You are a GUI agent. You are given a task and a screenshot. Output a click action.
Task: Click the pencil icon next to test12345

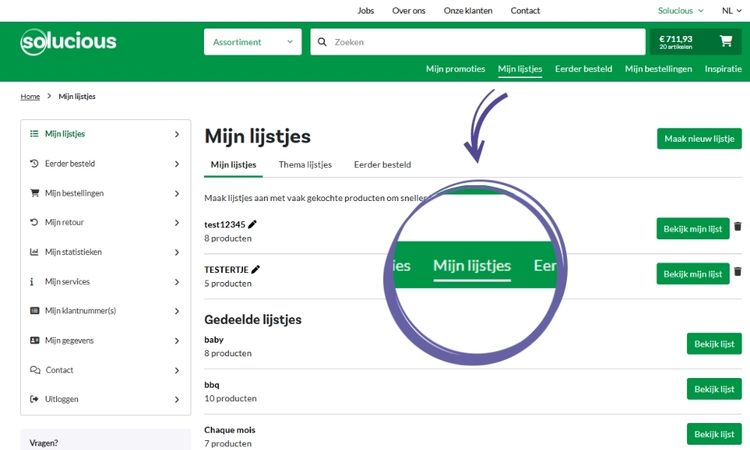253,224
